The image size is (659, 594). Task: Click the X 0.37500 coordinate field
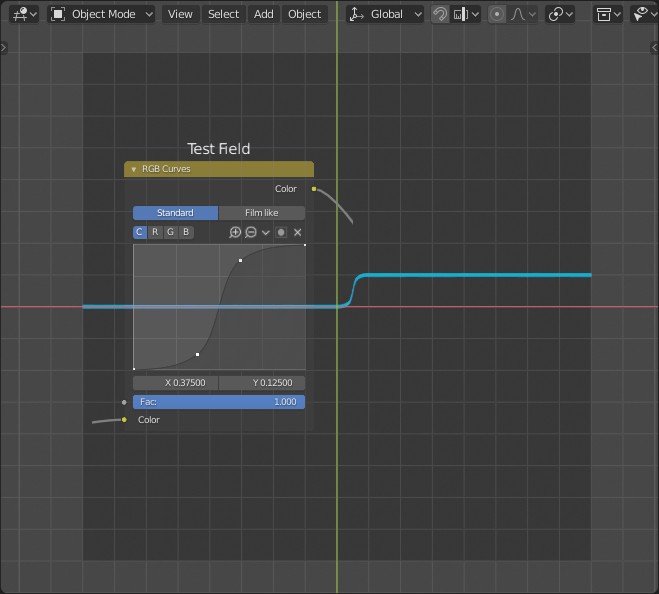tap(176, 383)
